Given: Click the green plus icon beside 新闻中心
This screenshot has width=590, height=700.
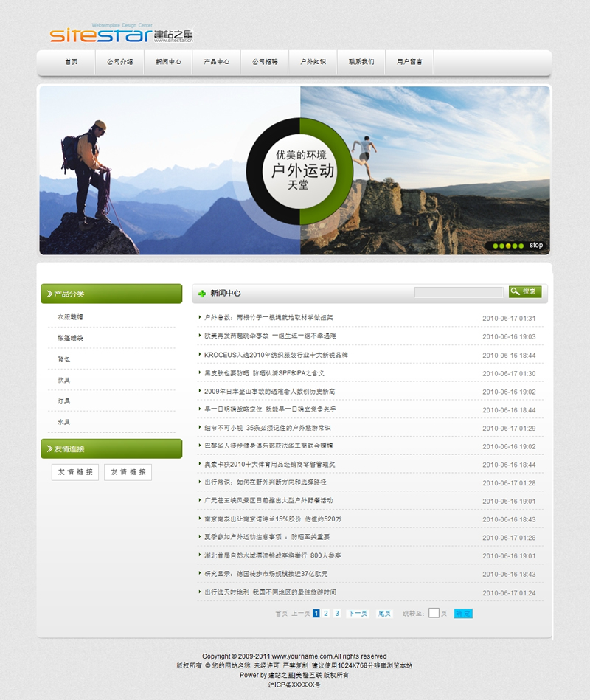Looking at the screenshot, I should [203, 294].
